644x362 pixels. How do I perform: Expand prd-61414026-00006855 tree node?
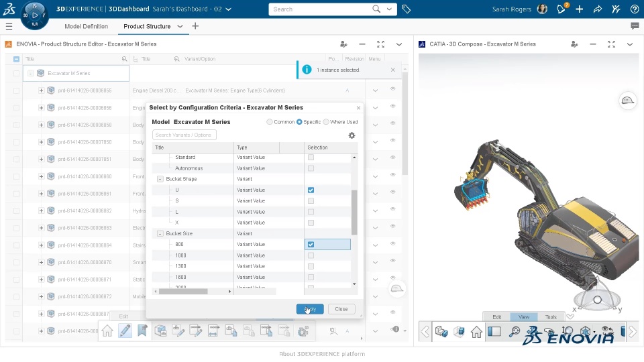(41, 90)
